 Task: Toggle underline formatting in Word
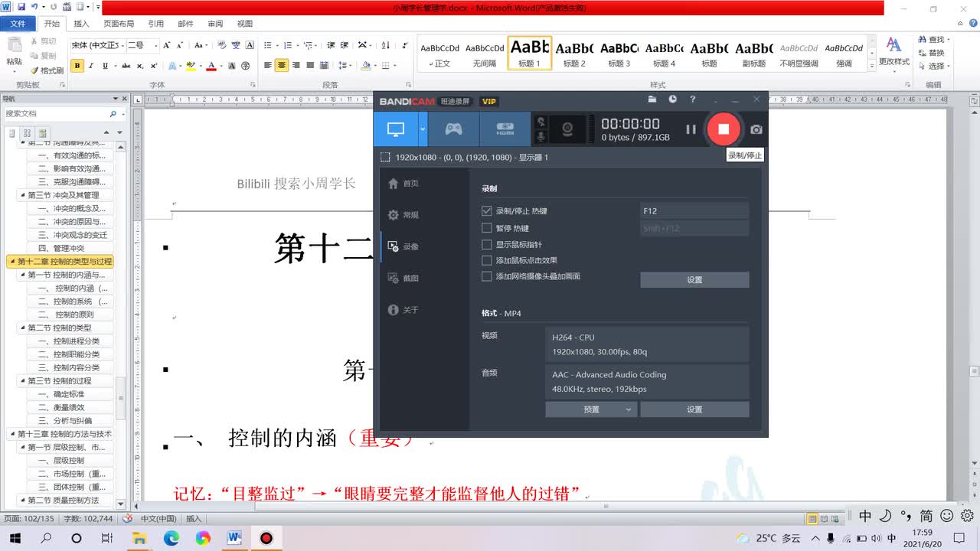106,66
